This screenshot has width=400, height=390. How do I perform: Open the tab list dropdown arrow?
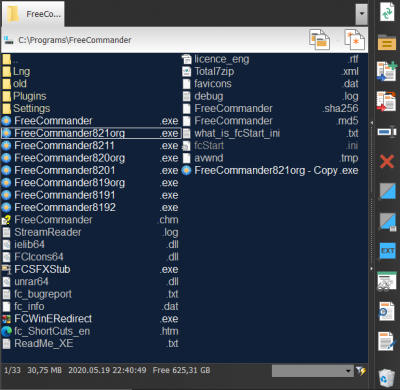pyautogui.click(x=361, y=14)
